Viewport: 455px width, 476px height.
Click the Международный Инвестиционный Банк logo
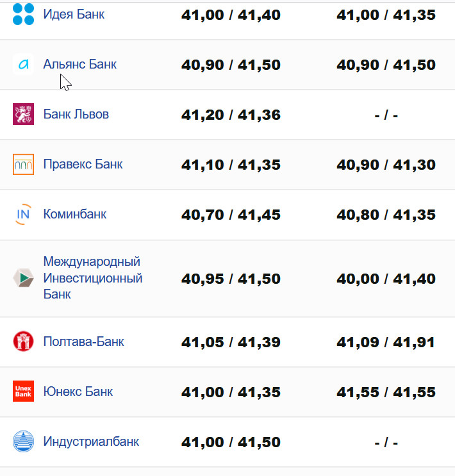click(23, 278)
